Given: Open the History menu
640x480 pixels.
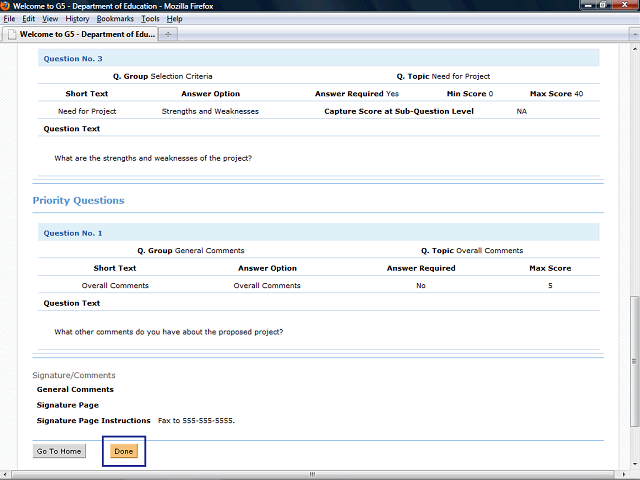Looking at the screenshot, I should point(77,19).
